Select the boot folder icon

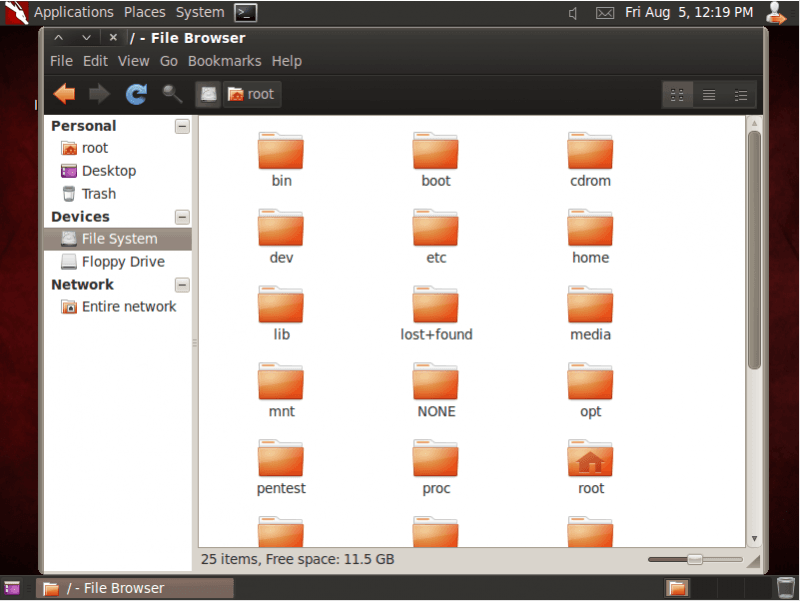click(x=436, y=151)
